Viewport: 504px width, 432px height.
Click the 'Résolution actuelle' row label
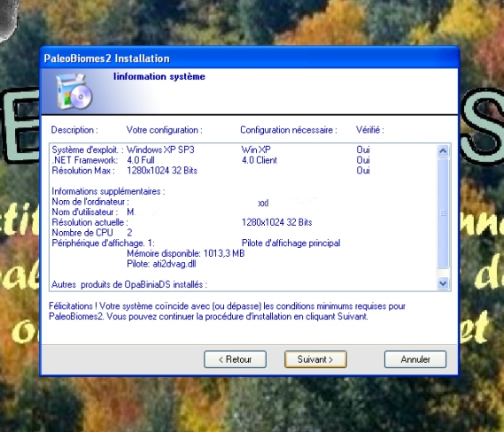point(89,222)
